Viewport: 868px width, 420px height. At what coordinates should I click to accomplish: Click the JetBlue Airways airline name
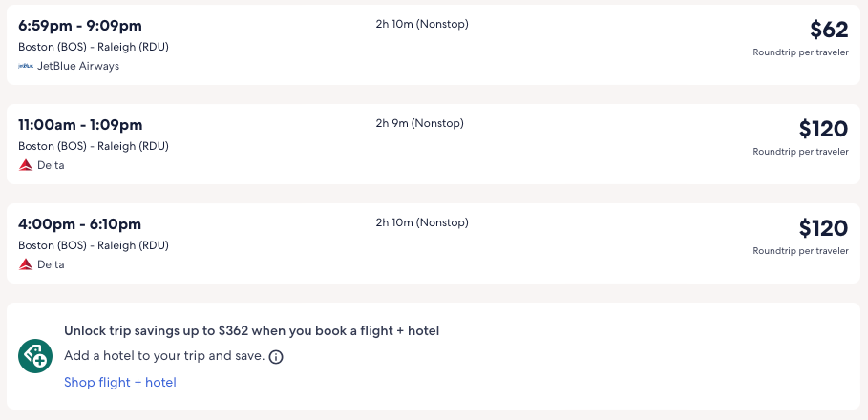coord(78,66)
